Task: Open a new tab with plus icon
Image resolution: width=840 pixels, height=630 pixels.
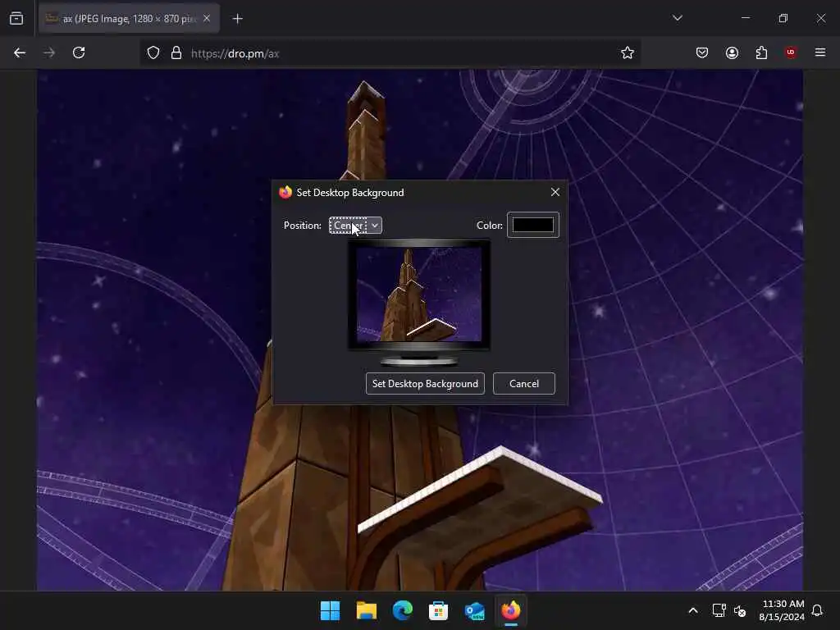Action: (x=237, y=19)
